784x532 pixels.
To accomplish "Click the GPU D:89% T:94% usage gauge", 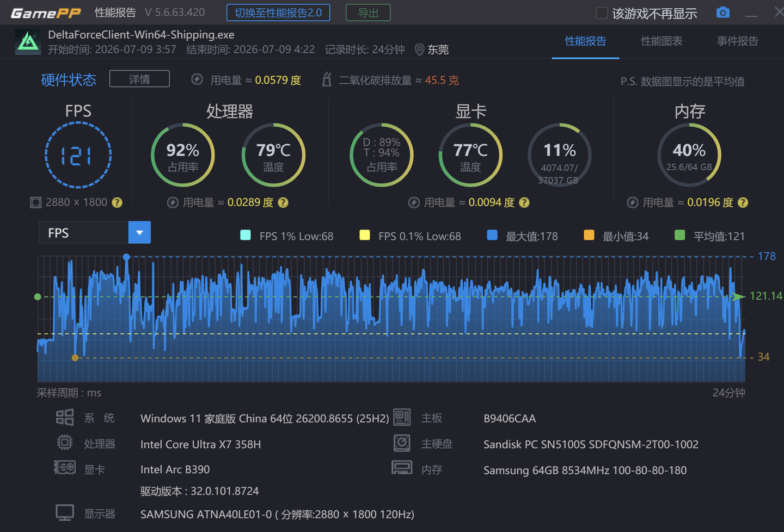I will click(382, 156).
